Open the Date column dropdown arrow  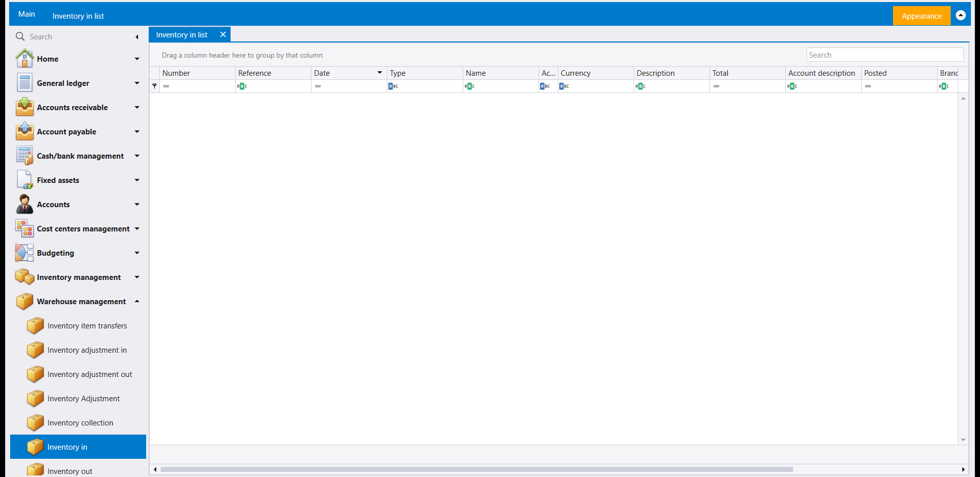[380, 73]
